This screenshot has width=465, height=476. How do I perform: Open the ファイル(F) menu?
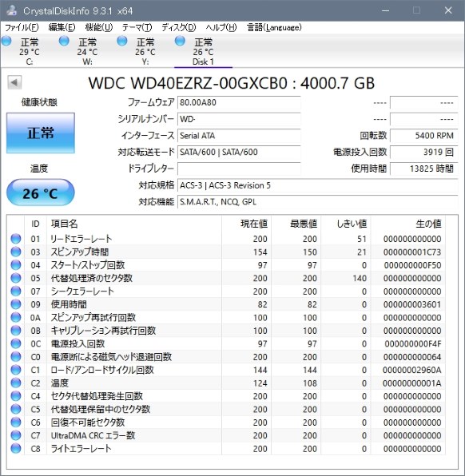[x=22, y=28]
